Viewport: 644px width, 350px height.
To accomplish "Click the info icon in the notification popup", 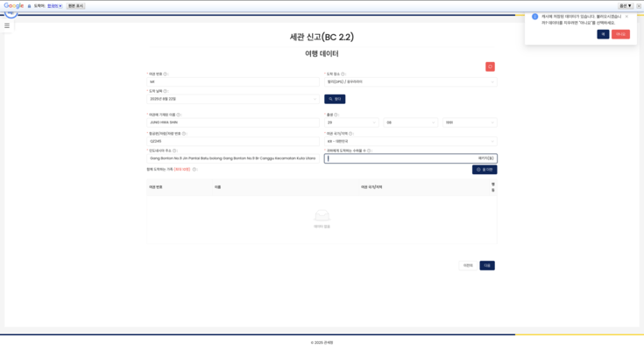I will point(535,17).
